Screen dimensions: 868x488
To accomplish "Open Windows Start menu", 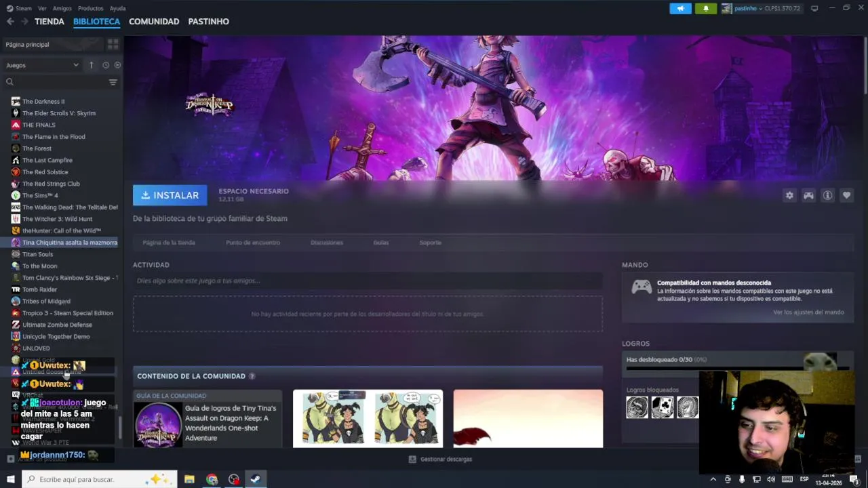I will (x=10, y=479).
